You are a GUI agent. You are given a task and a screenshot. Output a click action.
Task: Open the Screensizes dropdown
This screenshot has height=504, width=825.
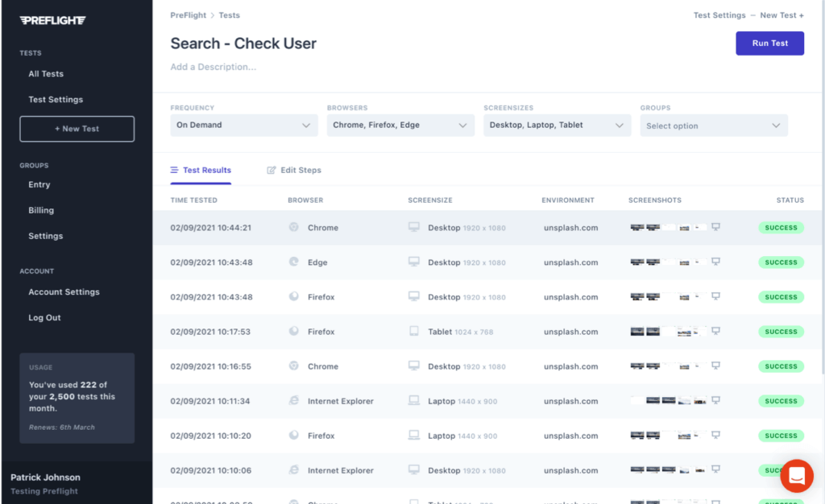click(556, 126)
